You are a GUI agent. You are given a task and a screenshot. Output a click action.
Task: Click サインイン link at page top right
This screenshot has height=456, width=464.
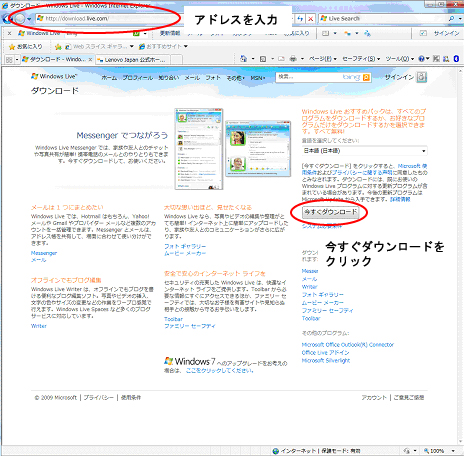[x=399, y=77]
